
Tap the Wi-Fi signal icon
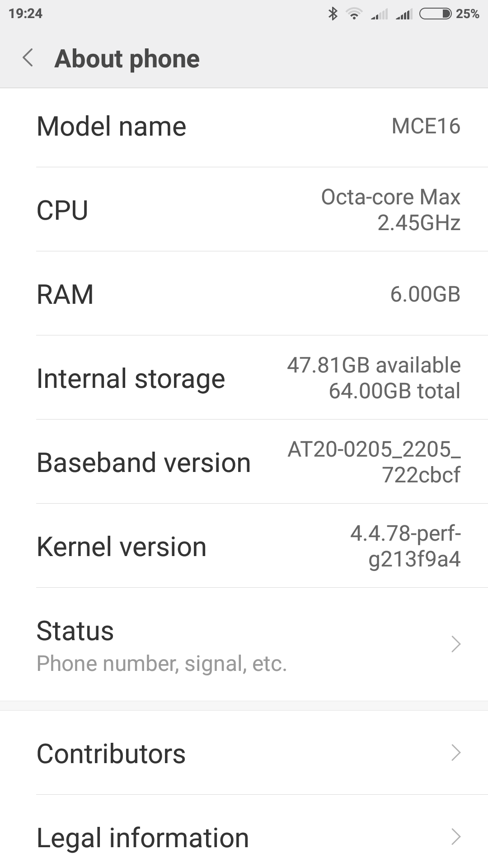click(x=354, y=14)
